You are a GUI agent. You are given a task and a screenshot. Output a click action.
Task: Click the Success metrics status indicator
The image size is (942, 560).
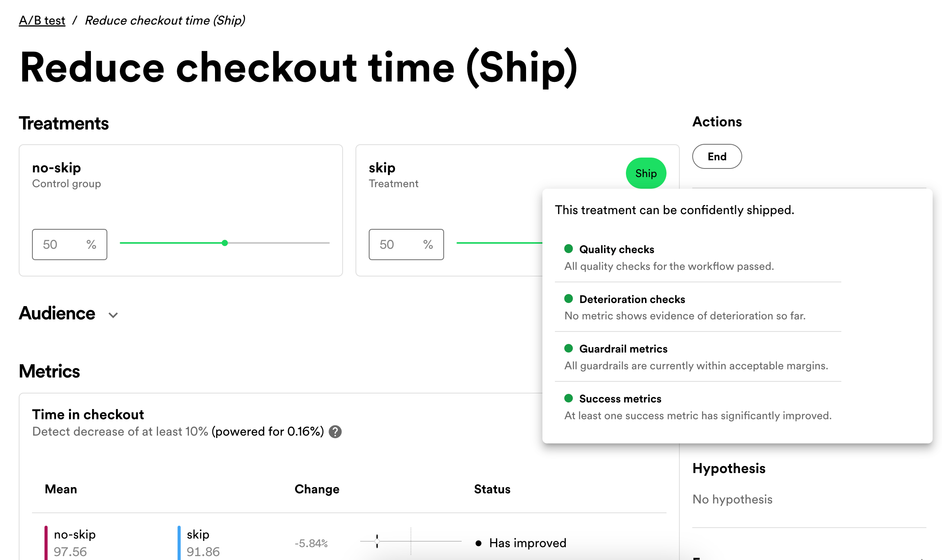click(x=569, y=399)
